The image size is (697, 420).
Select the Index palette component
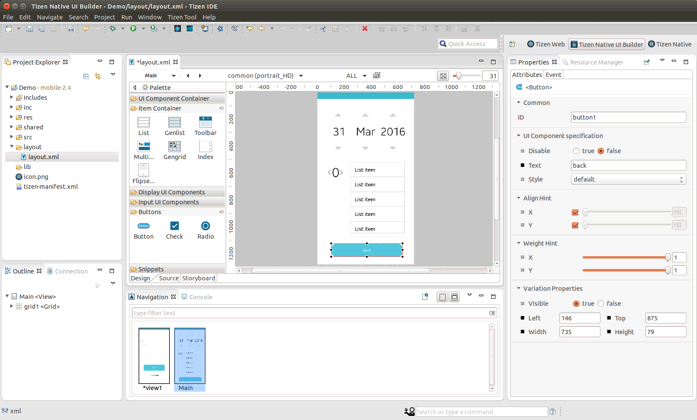[205, 149]
